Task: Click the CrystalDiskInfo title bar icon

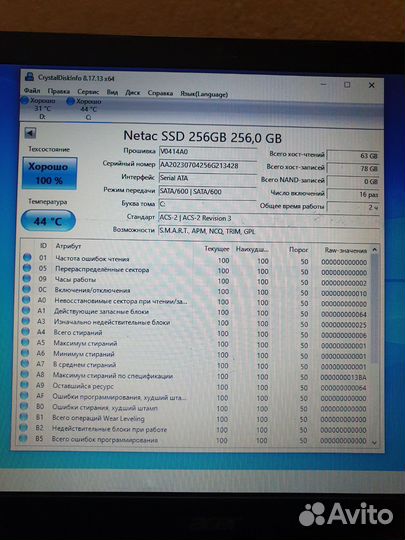Action: 30,76
